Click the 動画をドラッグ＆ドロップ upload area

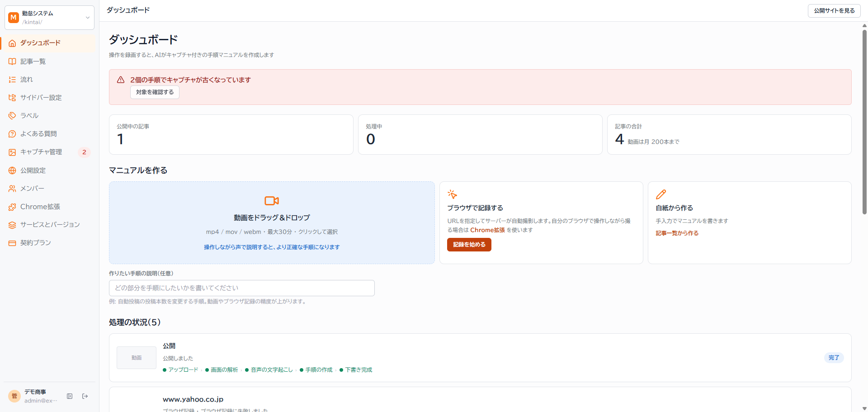(272, 223)
